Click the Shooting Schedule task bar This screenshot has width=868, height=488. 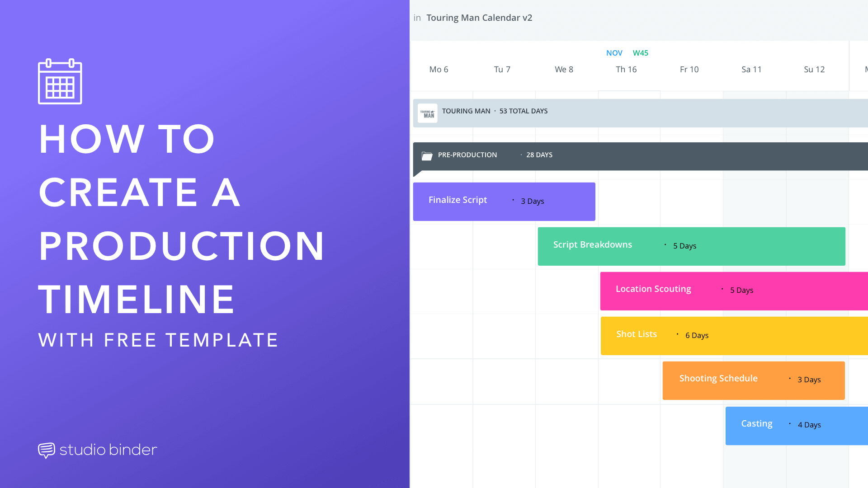coord(753,380)
